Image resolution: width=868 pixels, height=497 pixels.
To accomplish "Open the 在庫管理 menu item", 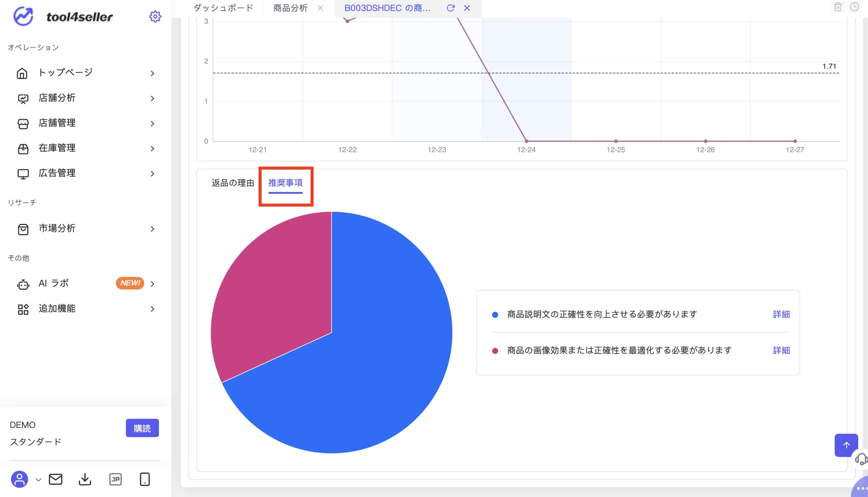I will 57,148.
